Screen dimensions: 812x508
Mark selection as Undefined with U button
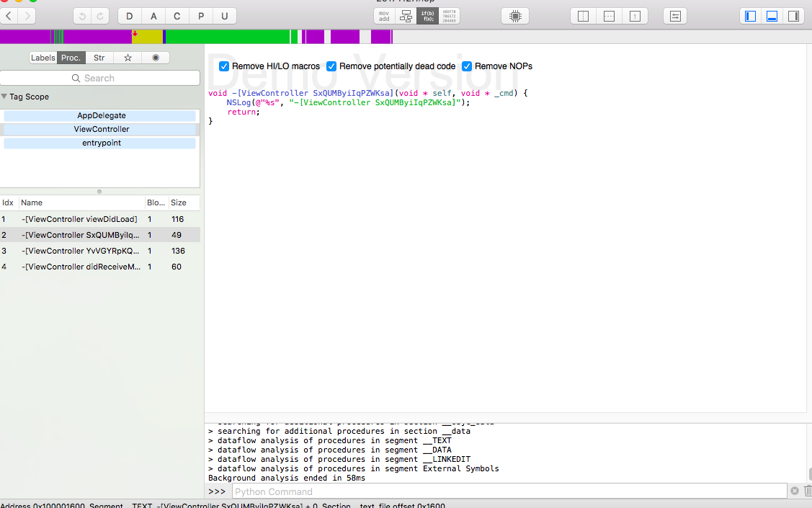click(x=224, y=16)
